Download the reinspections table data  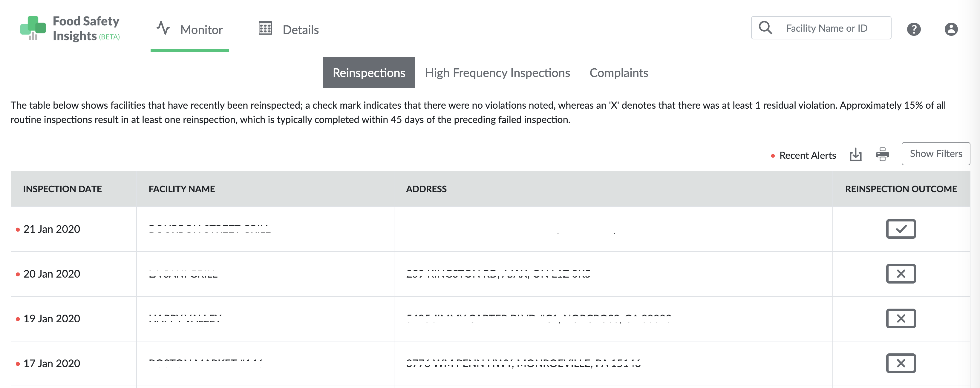[x=856, y=154]
